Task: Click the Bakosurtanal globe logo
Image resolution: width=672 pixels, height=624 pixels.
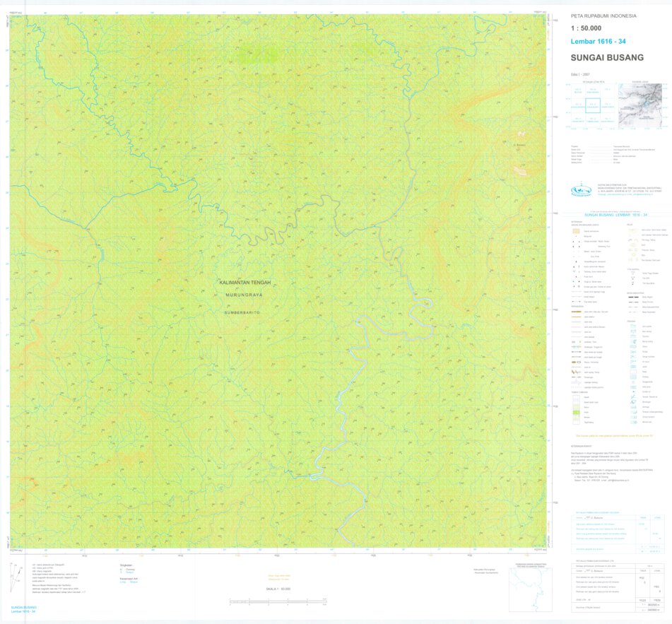Action: pyautogui.click(x=581, y=189)
